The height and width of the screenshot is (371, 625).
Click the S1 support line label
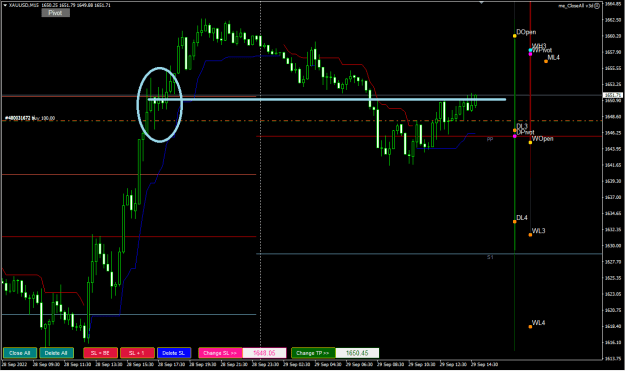click(490, 257)
